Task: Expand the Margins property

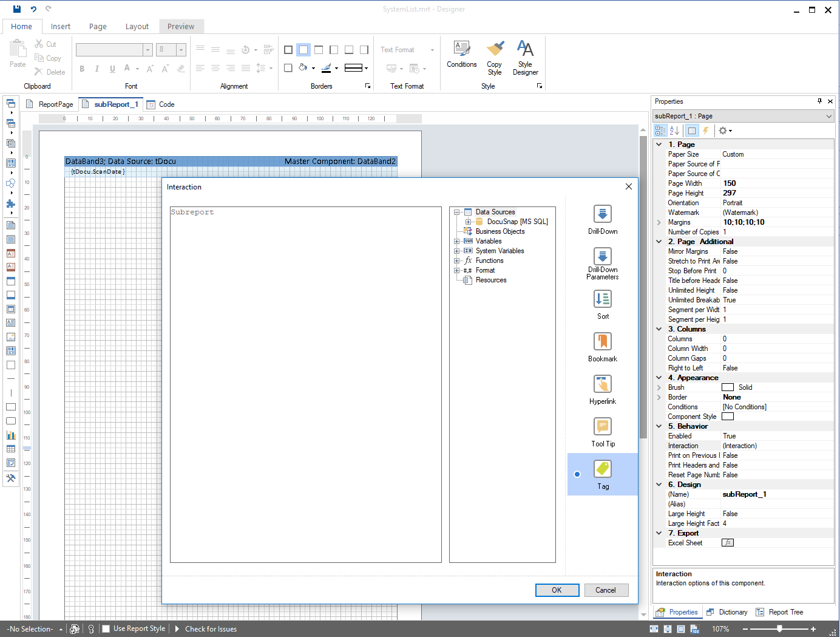Action: tap(659, 222)
